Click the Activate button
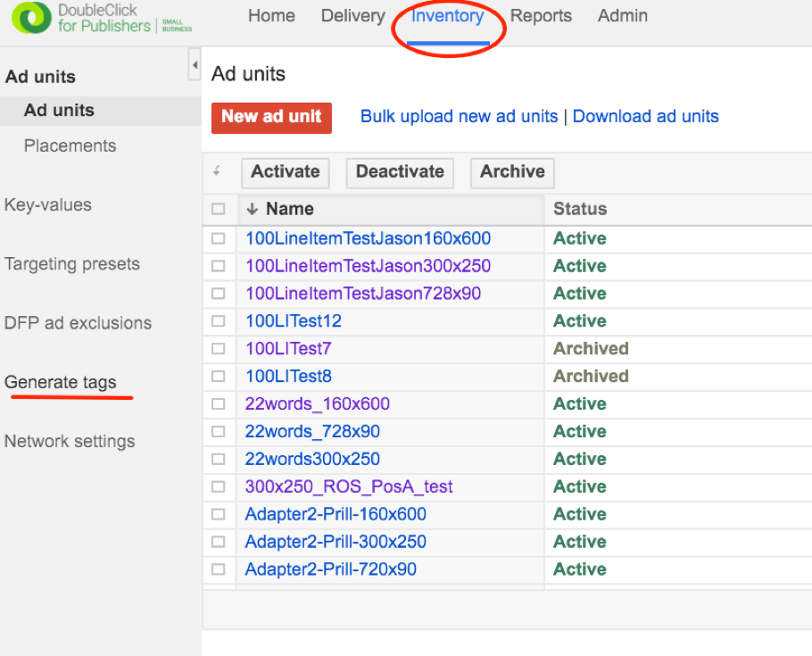Image resolution: width=812 pixels, height=656 pixels. click(x=286, y=173)
